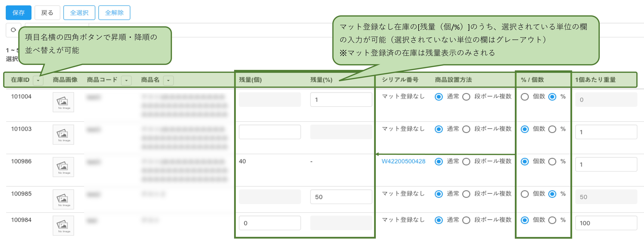Open sort dropdown next to 在庫ID

tap(38, 80)
